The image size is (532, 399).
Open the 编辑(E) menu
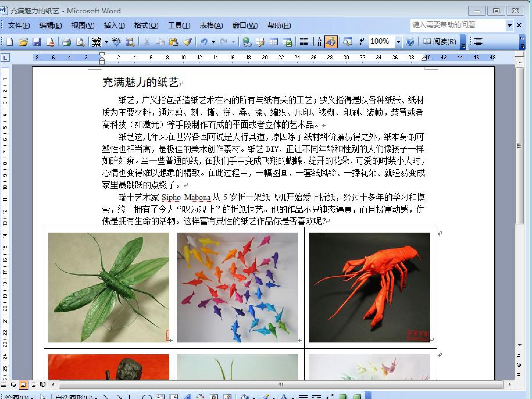(50, 25)
